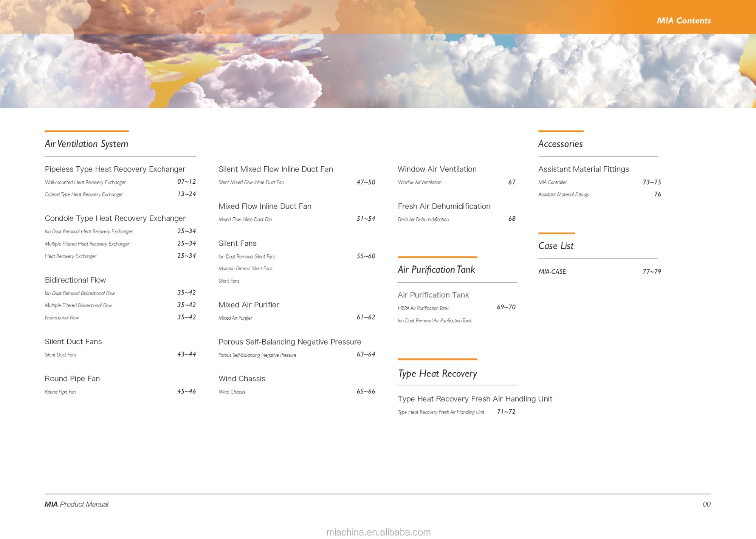756x539 pixels.
Task: Click the MIA Contents header title
Action: [x=683, y=21]
